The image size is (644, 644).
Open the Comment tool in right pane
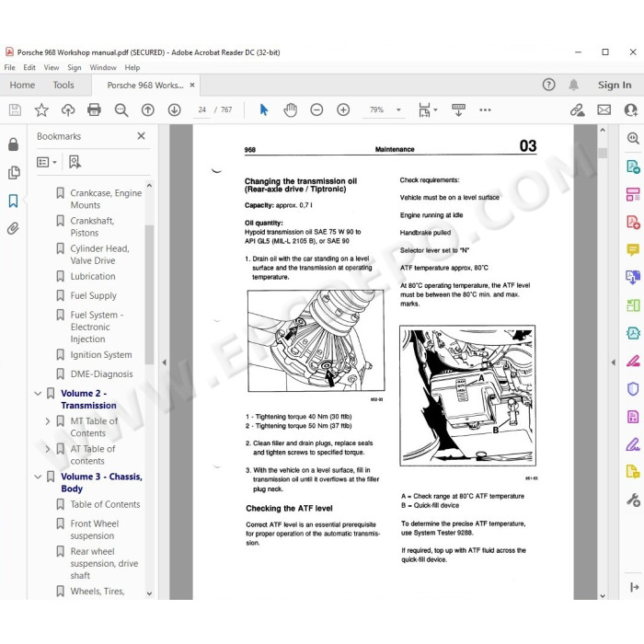(633, 249)
